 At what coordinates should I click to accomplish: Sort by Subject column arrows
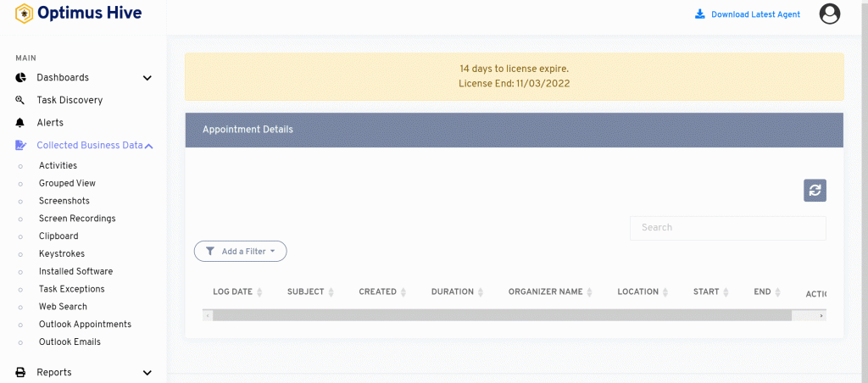click(331, 292)
